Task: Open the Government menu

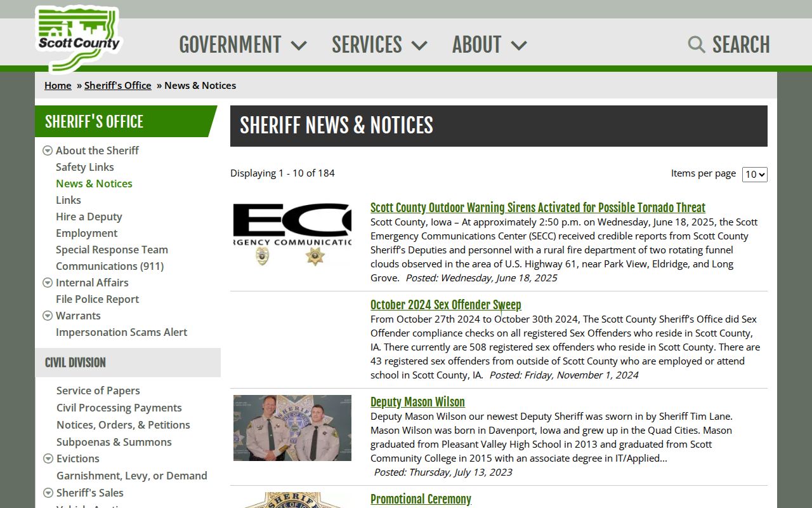Action: 243,44
